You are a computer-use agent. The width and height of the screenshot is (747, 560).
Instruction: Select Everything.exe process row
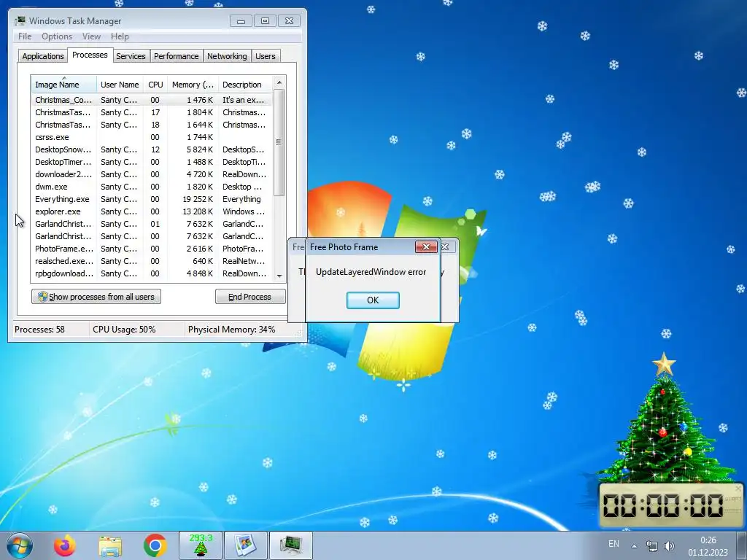tap(152, 199)
